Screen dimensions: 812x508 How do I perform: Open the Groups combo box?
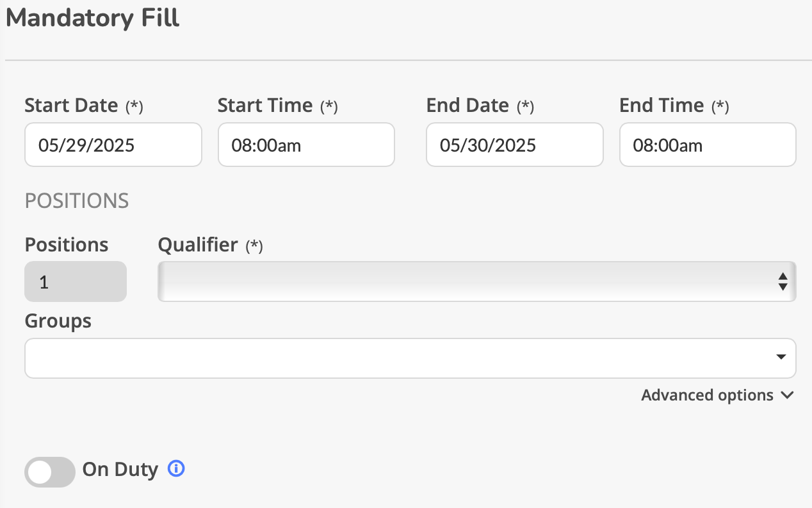coord(410,358)
